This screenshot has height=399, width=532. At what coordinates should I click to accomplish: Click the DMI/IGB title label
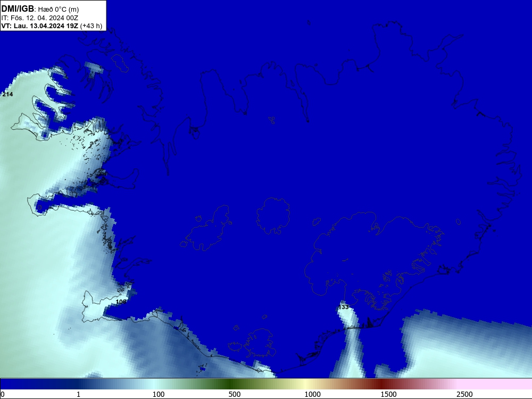[18, 9]
